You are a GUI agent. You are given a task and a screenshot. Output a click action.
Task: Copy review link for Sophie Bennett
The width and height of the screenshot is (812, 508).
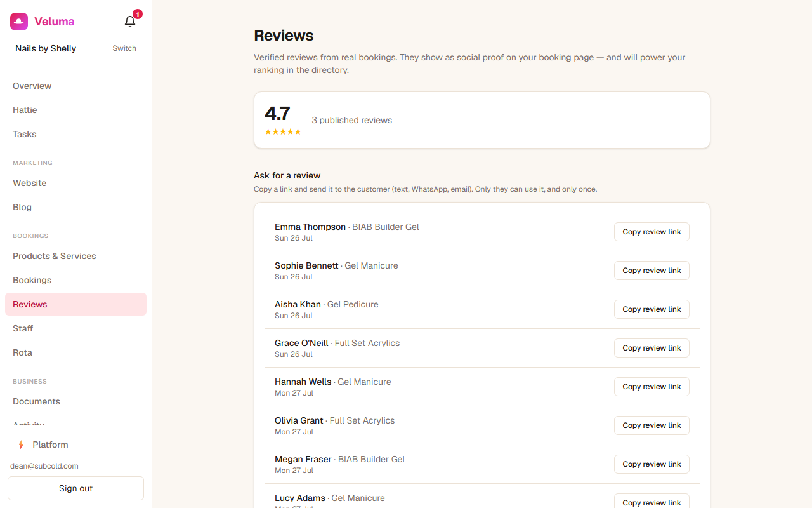[652, 271]
